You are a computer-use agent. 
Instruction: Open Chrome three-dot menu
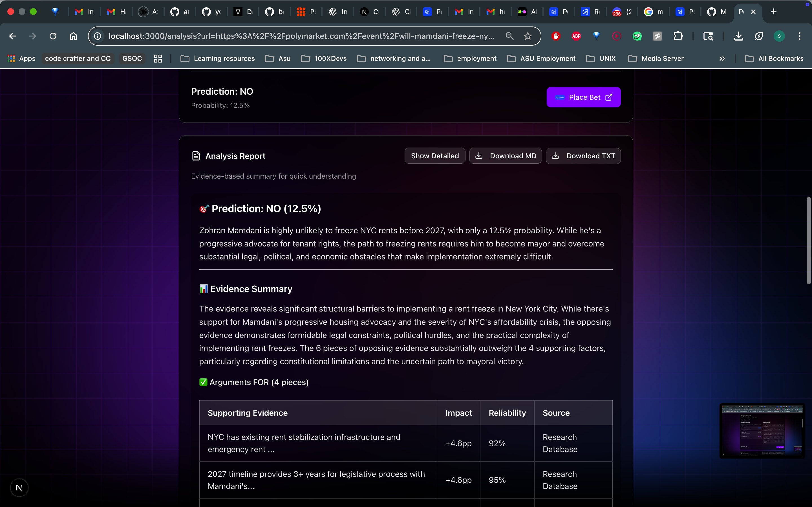click(x=799, y=36)
